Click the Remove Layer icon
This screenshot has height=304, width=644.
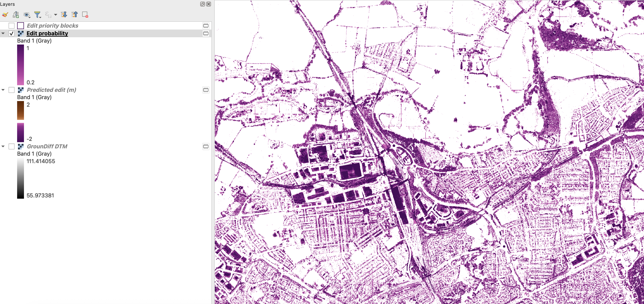tap(85, 15)
